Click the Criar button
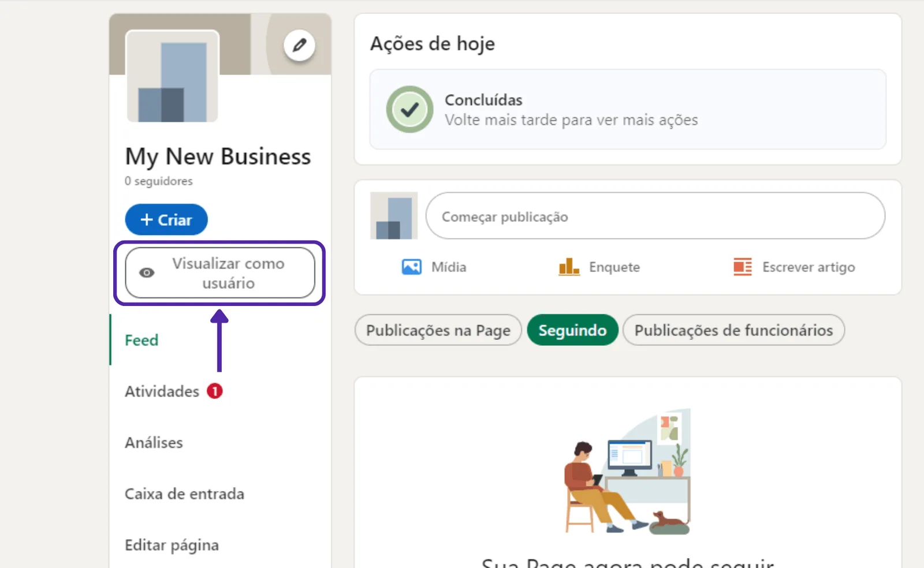This screenshot has width=924, height=568. pyautogui.click(x=166, y=220)
